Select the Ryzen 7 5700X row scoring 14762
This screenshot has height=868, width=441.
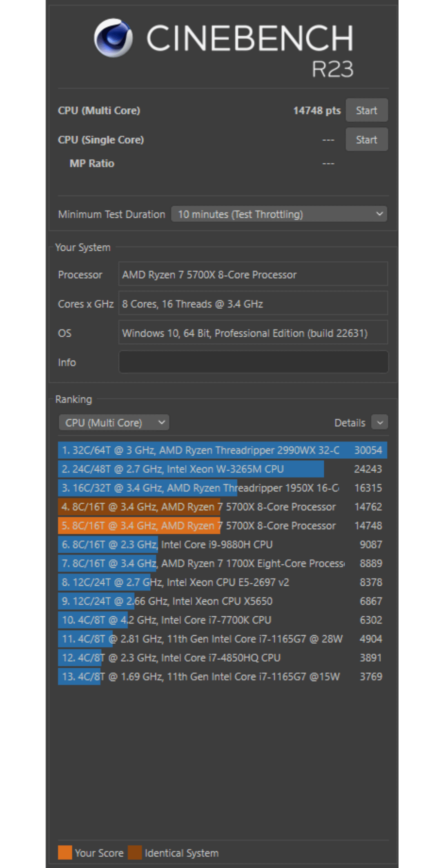(223, 507)
